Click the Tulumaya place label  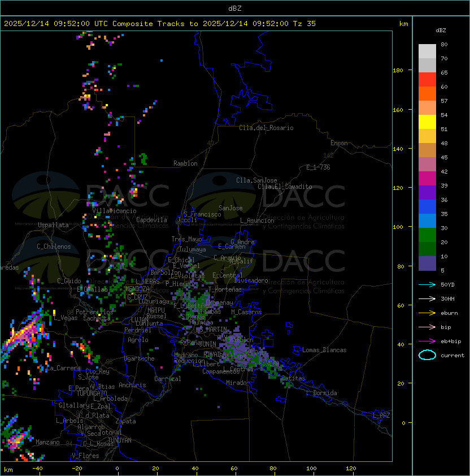point(193,249)
